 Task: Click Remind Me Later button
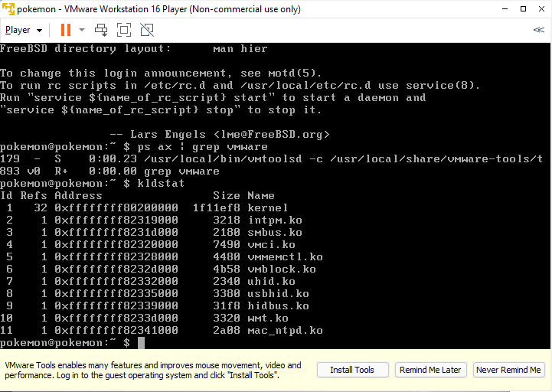click(x=430, y=370)
